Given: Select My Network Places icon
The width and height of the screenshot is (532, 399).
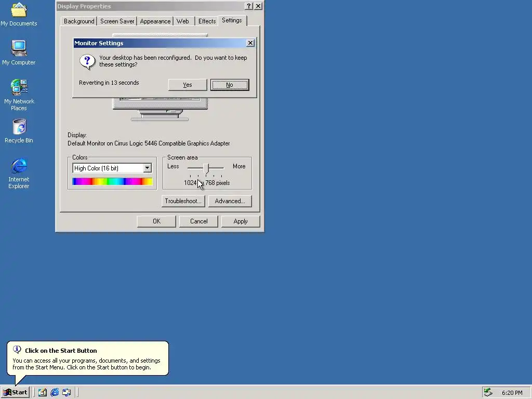Looking at the screenshot, I should point(19,95).
